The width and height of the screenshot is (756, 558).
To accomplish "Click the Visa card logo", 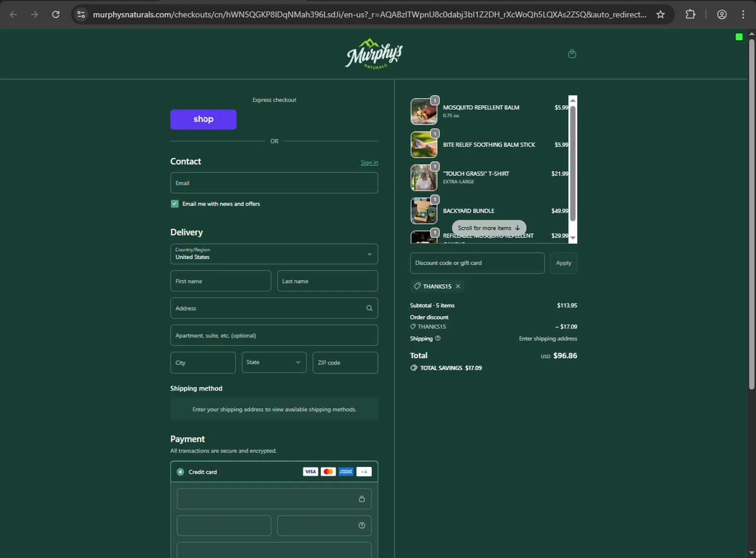I will pos(310,472).
